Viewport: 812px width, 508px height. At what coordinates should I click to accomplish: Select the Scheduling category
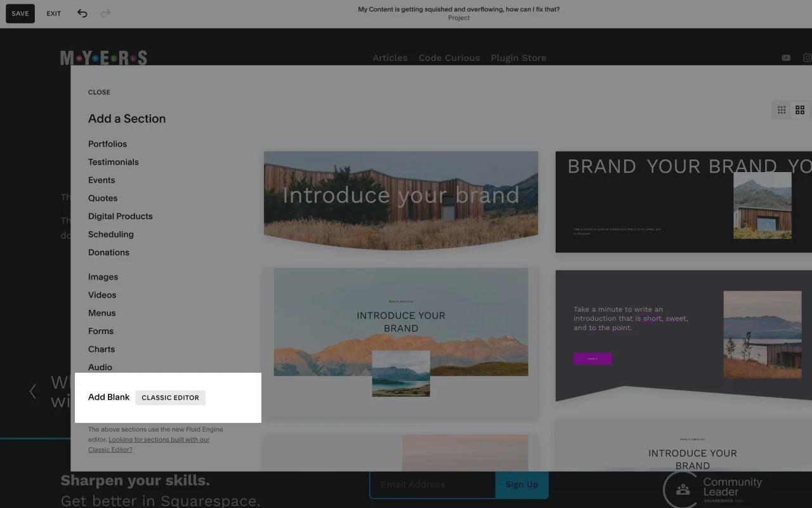click(x=110, y=234)
